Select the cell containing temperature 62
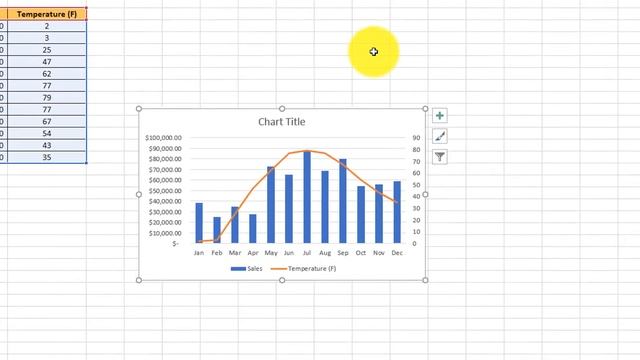 tap(47, 73)
